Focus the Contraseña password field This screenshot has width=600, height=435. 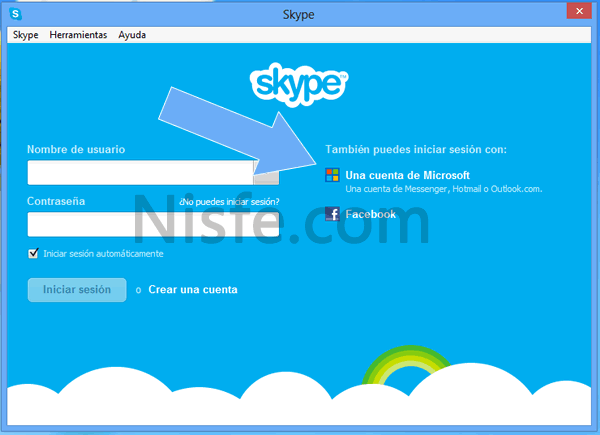click(x=153, y=224)
